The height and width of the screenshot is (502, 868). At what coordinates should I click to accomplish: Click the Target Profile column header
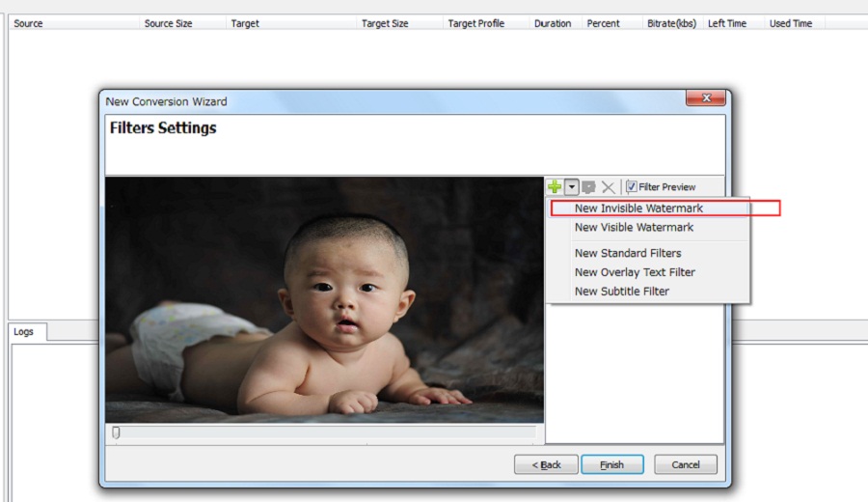click(486, 23)
